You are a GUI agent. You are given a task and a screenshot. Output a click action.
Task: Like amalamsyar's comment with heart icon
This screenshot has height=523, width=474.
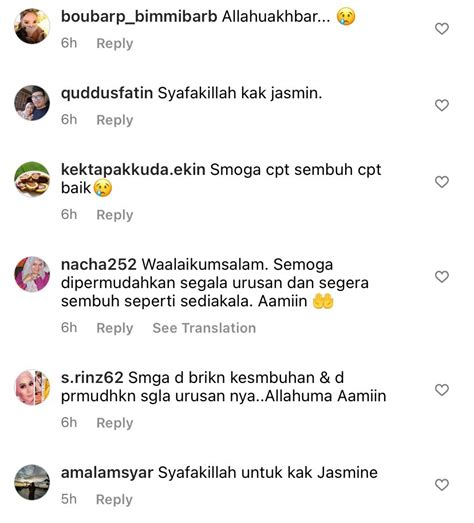point(442,485)
